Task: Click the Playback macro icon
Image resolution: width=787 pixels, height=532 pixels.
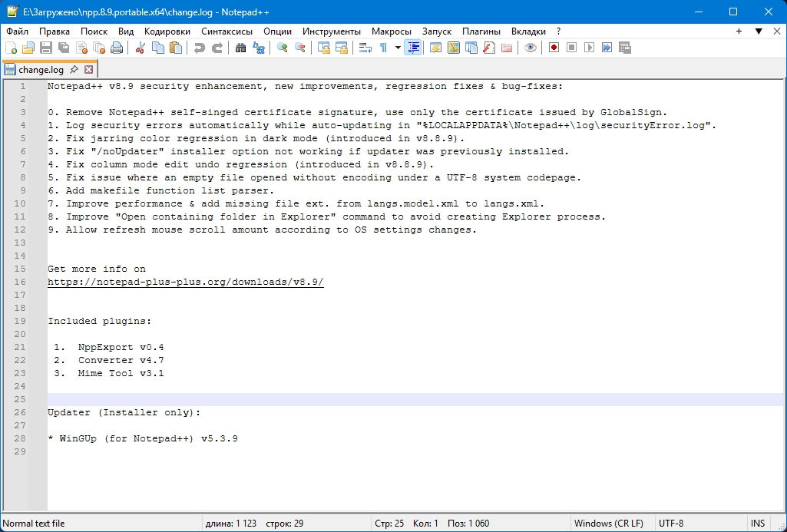Action: point(589,48)
